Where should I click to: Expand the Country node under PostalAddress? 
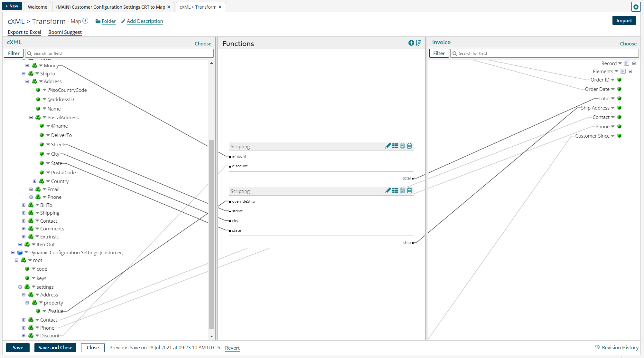coord(35,181)
